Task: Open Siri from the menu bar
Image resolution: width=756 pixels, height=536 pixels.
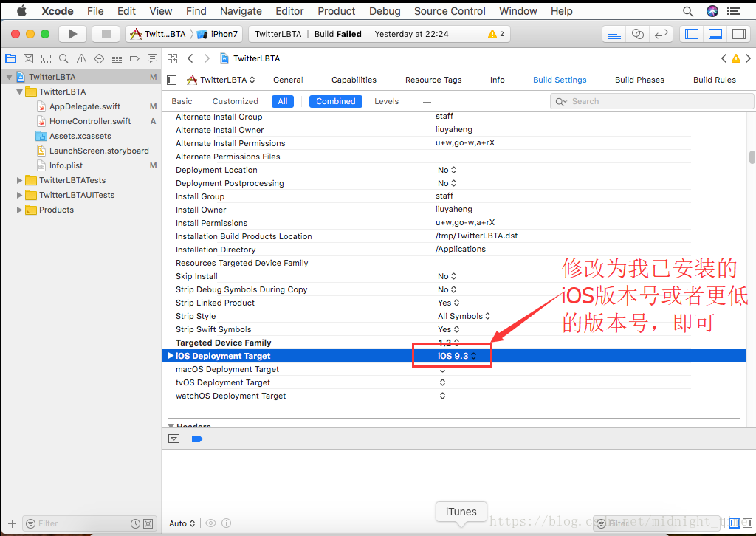Action: 712,11
